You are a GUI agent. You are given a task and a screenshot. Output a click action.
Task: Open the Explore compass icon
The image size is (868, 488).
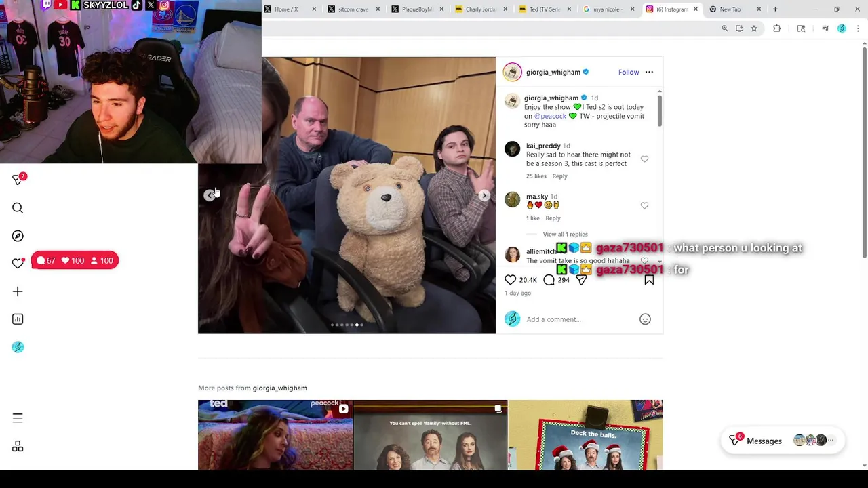tap(18, 236)
